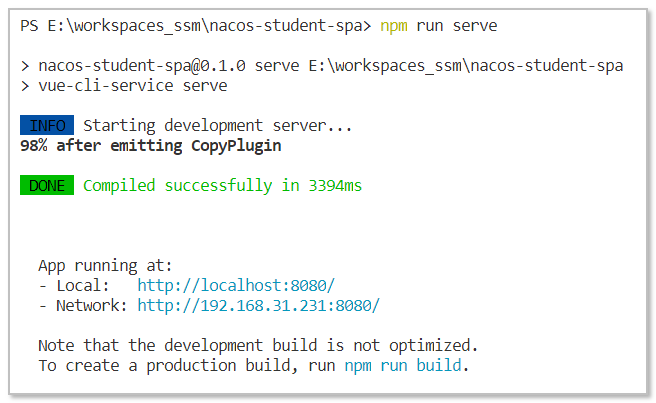Image resolution: width=656 pixels, height=403 pixels.
Task: Click the green DONE badge
Action: (x=47, y=185)
